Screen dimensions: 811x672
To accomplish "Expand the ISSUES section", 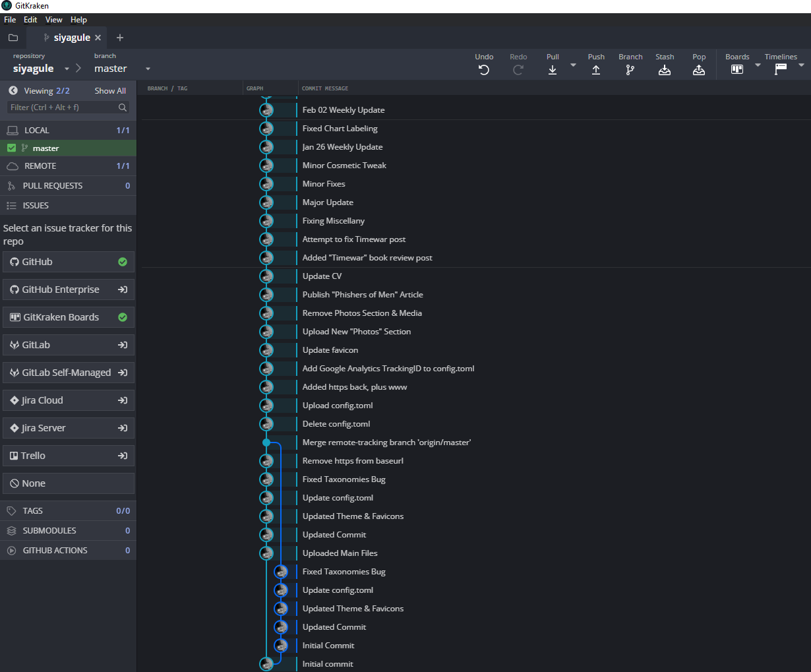I will pyautogui.click(x=69, y=205).
